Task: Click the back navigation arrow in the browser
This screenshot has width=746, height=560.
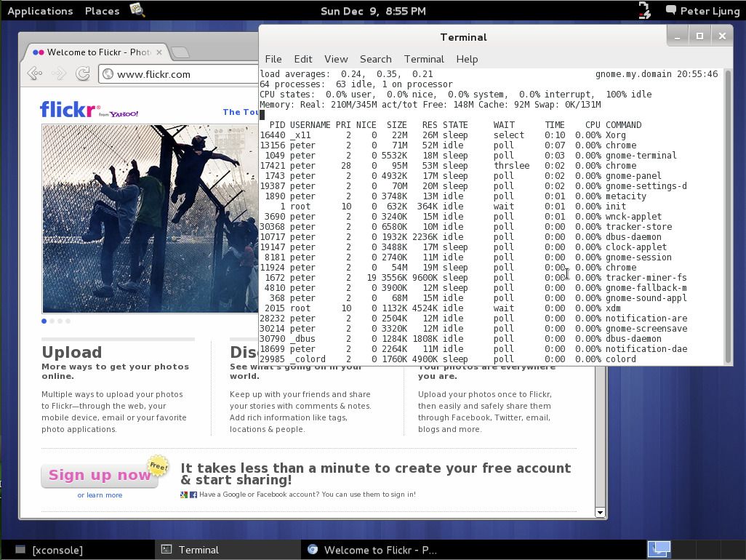Action: (x=34, y=73)
